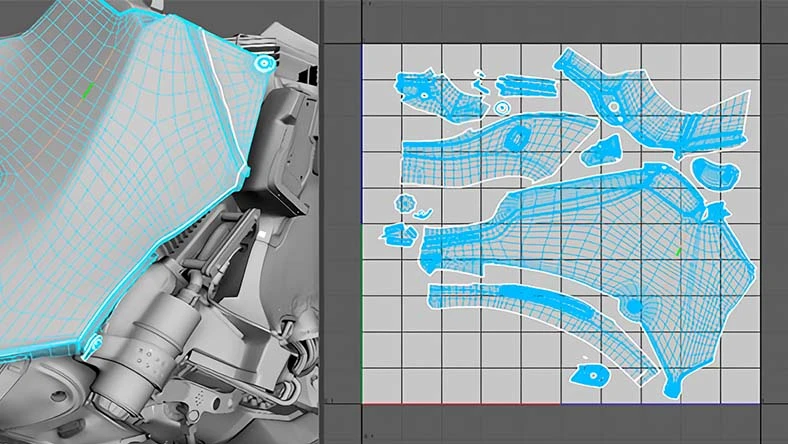
Task: Select the kidney-shaped UV island on the right
Action: pyautogui.click(x=715, y=173)
